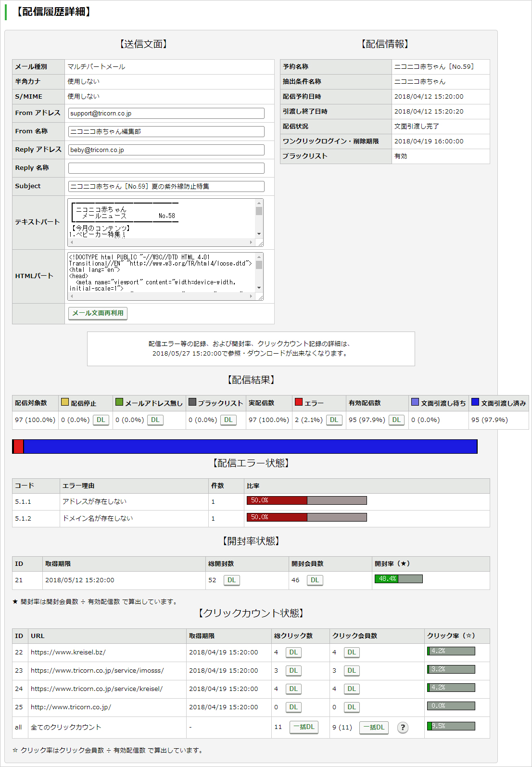Click inside HTMLパート text area
532x767 pixels.
(x=162, y=273)
